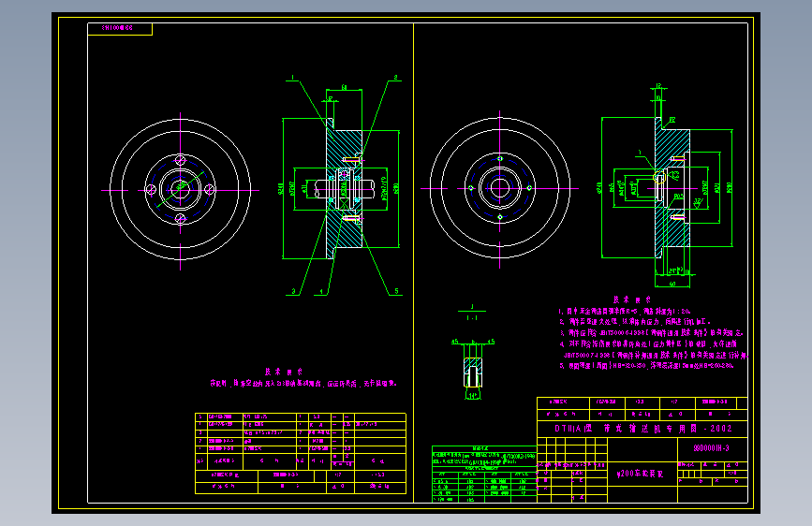Click balloon number 4 below left assembly section
This screenshot has height=526, width=812.
[321, 291]
